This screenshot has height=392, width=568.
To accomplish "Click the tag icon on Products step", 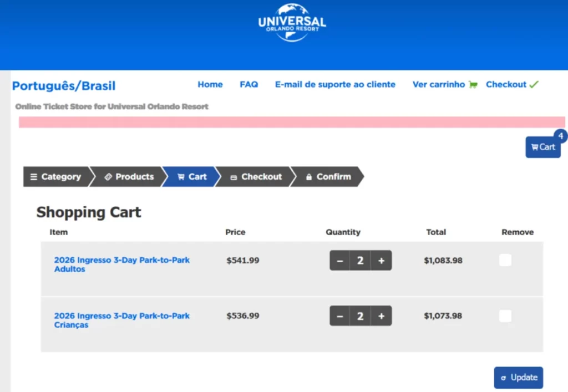I will [x=109, y=176].
